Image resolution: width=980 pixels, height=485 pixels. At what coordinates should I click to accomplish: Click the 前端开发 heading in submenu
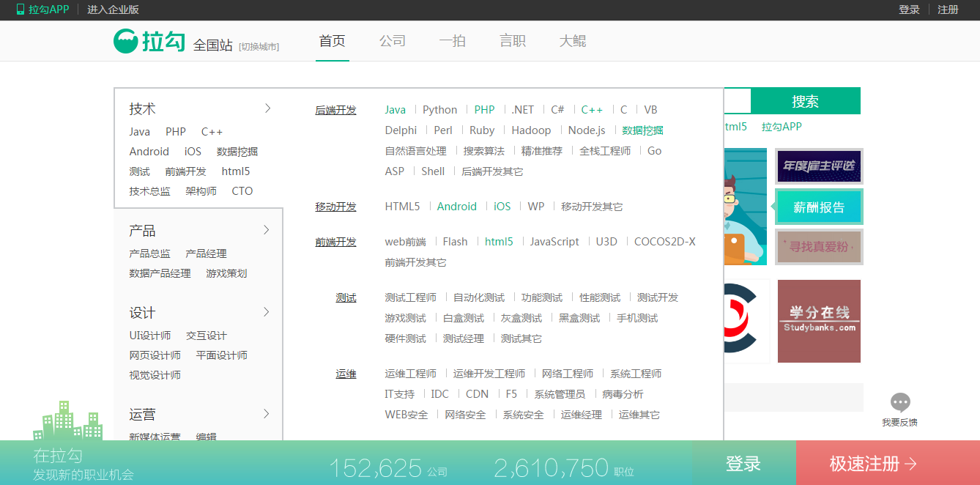point(335,242)
